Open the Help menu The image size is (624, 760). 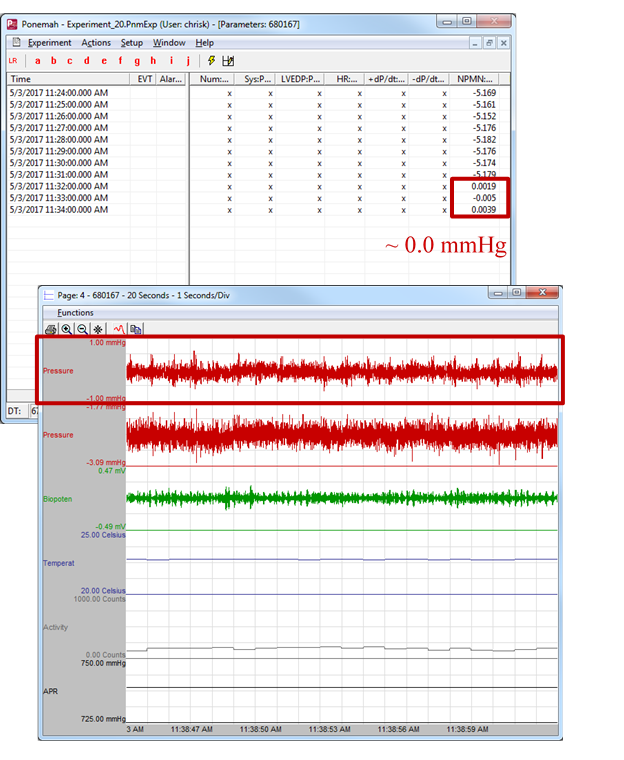205,43
